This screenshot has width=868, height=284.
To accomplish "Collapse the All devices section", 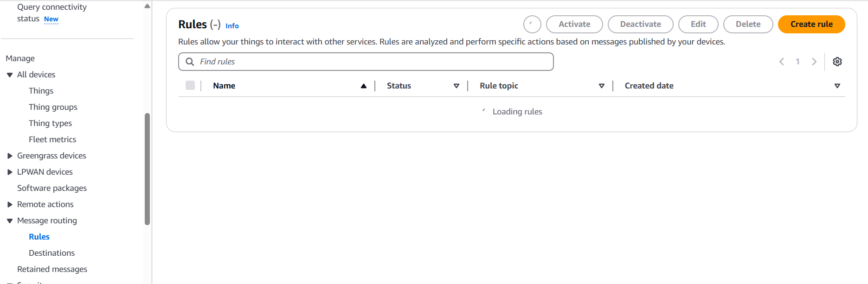I will (10, 75).
